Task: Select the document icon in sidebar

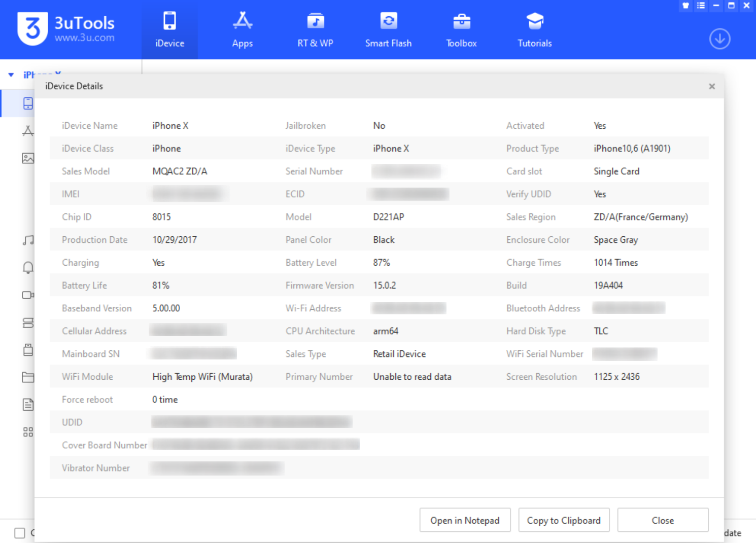Action: [28, 405]
